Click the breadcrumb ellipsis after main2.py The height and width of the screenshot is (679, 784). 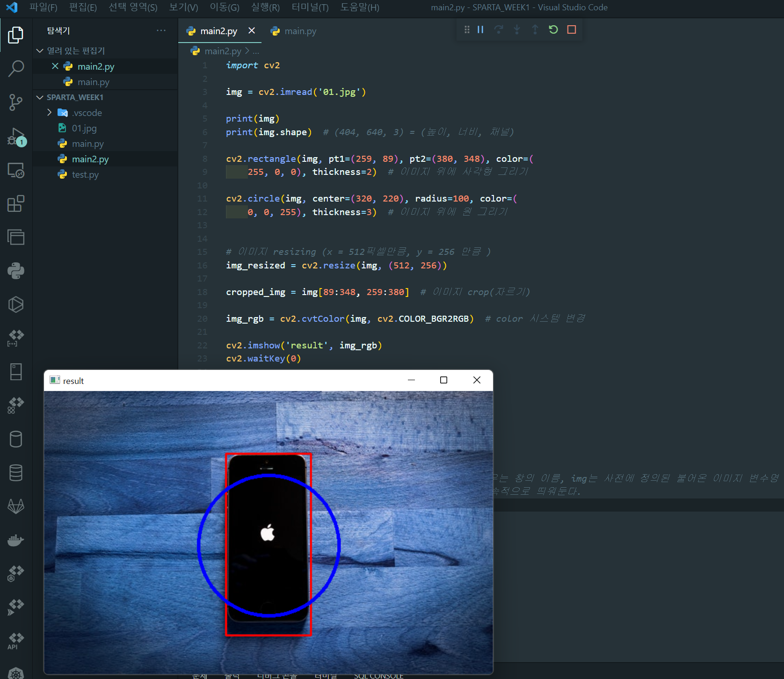click(x=256, y=51)
